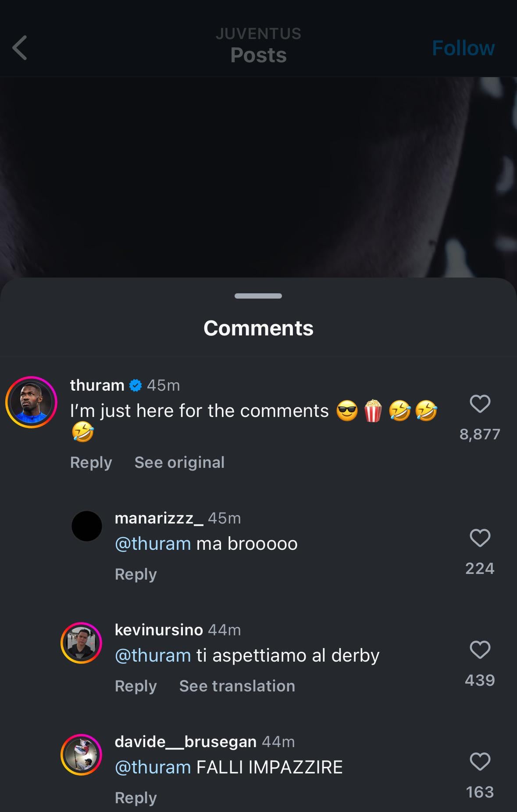The image size is (517, 812).
Task: Like kevinursino's reply with the heart
Action: point(480,650)
